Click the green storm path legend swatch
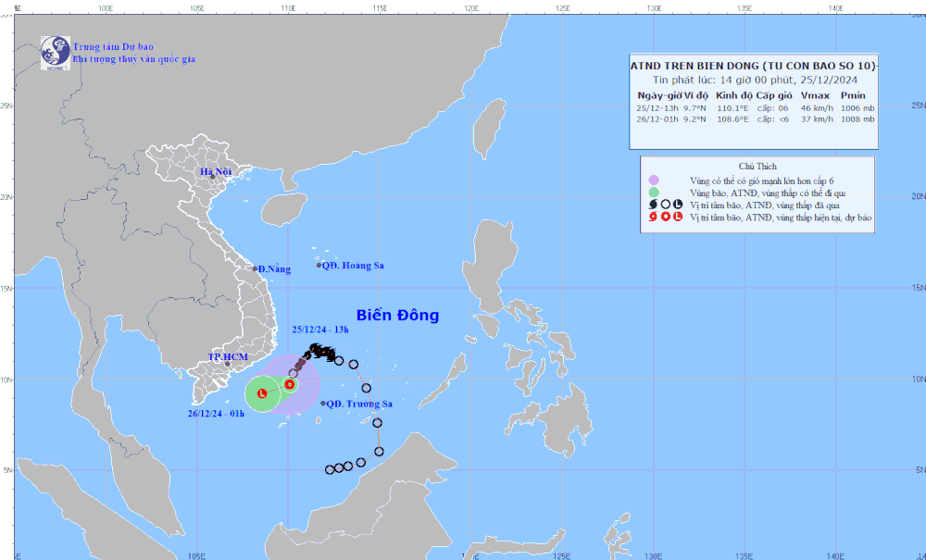The image size is (926, 560). click(x=654, y=193)
